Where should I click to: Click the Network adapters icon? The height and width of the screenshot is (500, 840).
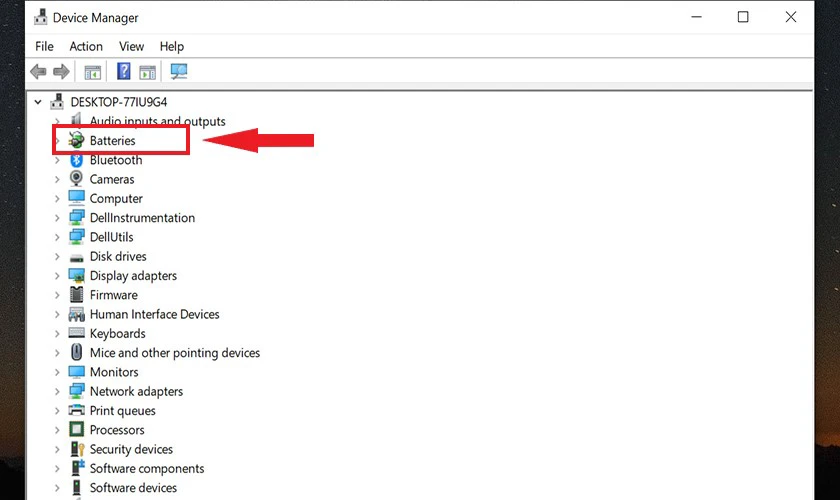[x=77, y=391]
